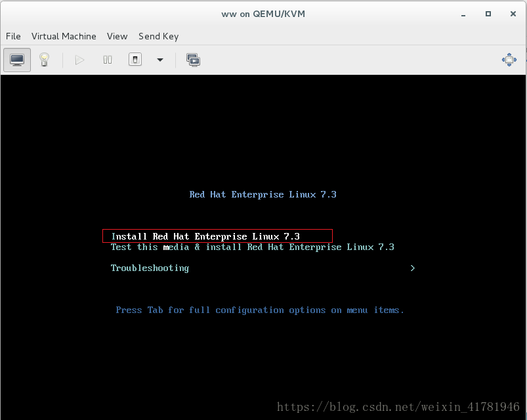Power on the virtual machine
527x420 pixels.
click(x=79, y=60)
